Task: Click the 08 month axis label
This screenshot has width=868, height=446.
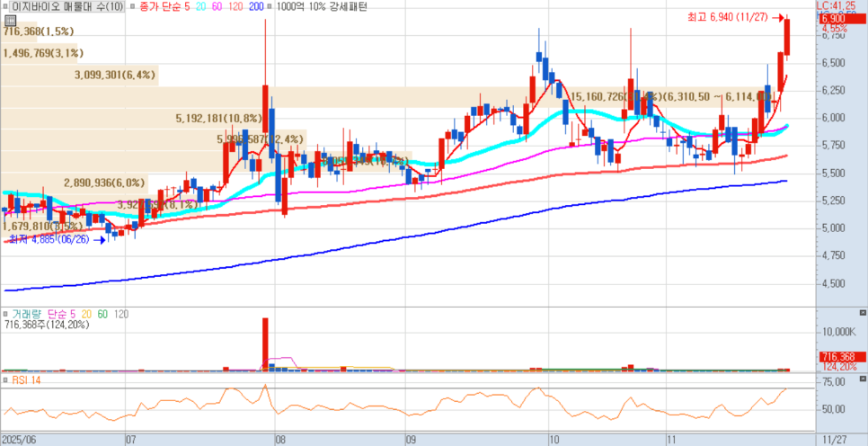Action: pos(280,440)
